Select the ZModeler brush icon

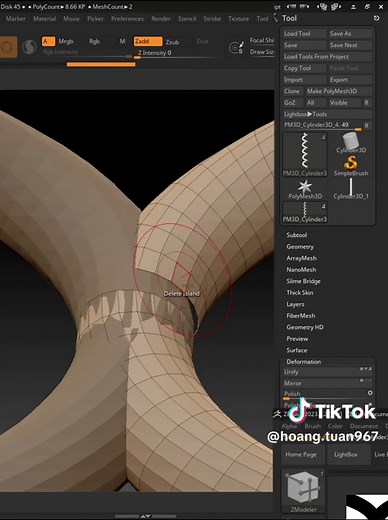pyautogui.click(x=303, y=491)
